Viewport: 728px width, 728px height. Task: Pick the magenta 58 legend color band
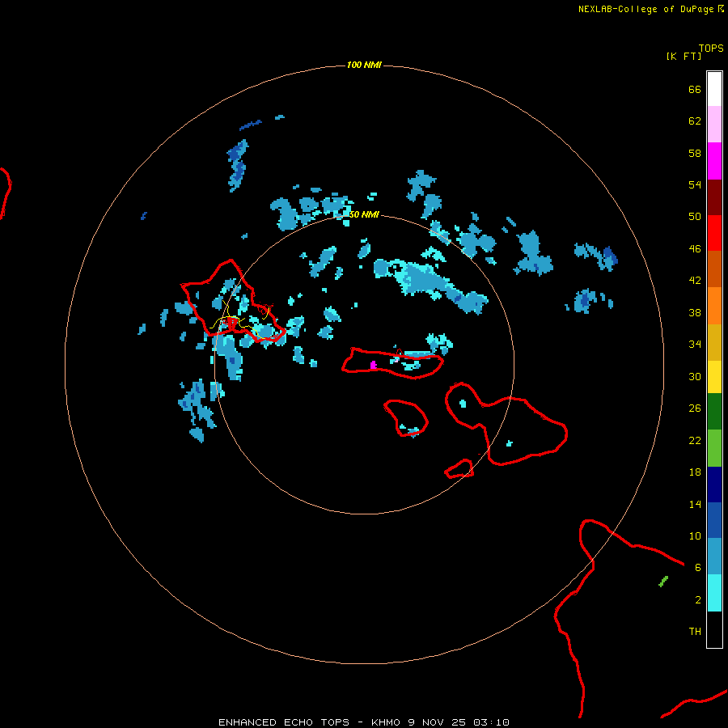tap(714, 161)
